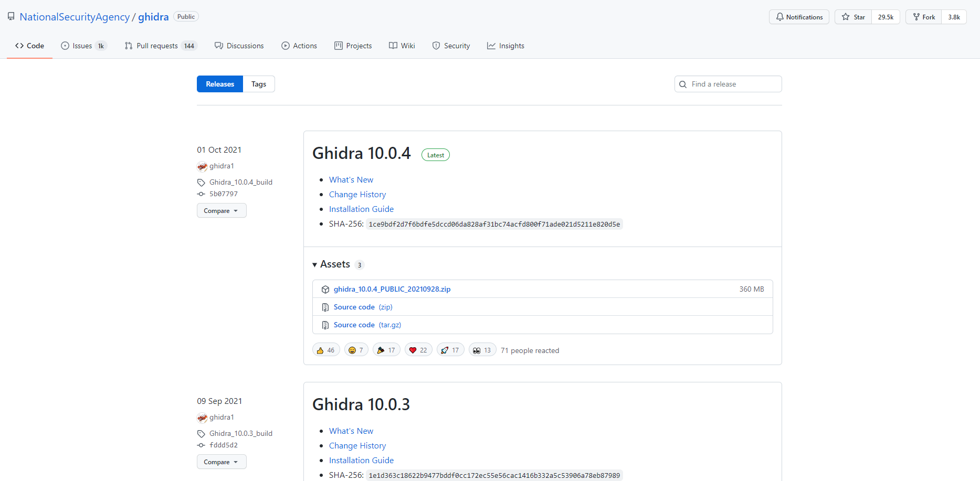Open the Pull requests tab
Image resolution: width=980 pixels, height=481 pixels.
[x=161, y=46]
